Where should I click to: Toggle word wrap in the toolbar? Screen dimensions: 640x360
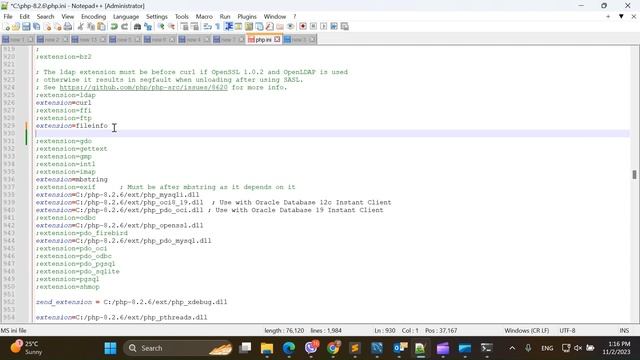pos(208,27)
